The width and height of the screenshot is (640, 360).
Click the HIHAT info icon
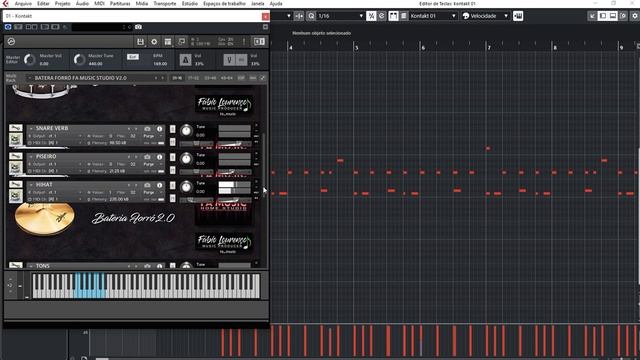click(160, 185)
